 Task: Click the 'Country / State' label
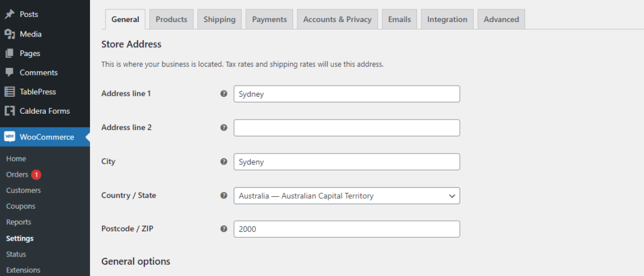click(x=128, y=196)
